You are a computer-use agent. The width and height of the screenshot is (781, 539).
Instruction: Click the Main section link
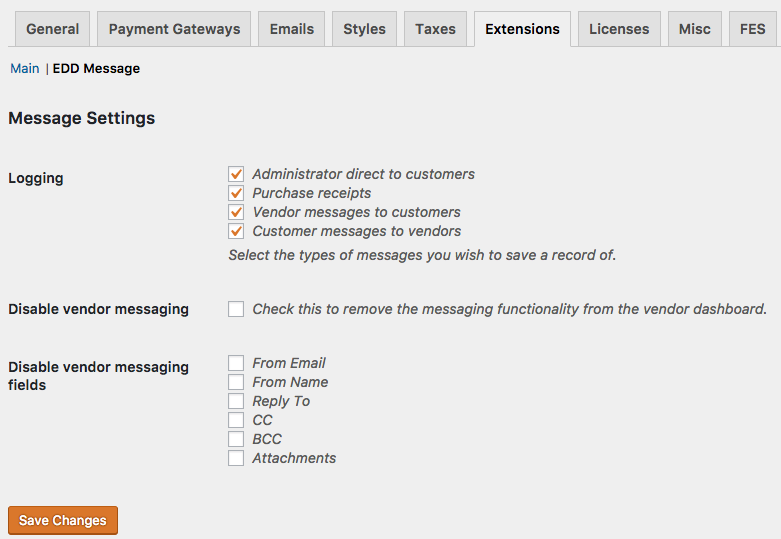pos(25,69)
